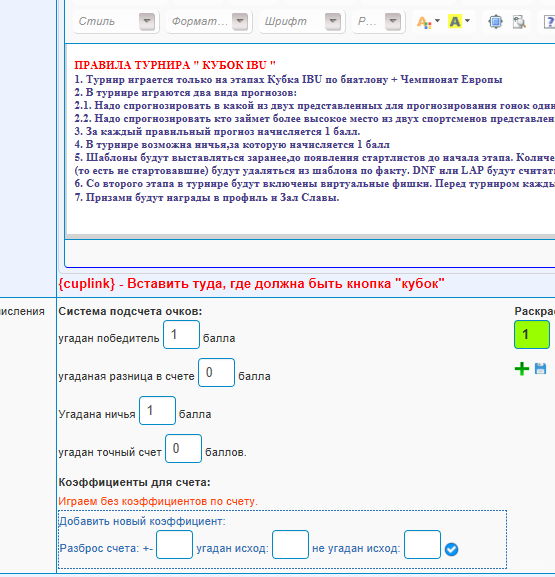Maximize the editor window
This screenshot has height=577, width=555.
495,22
